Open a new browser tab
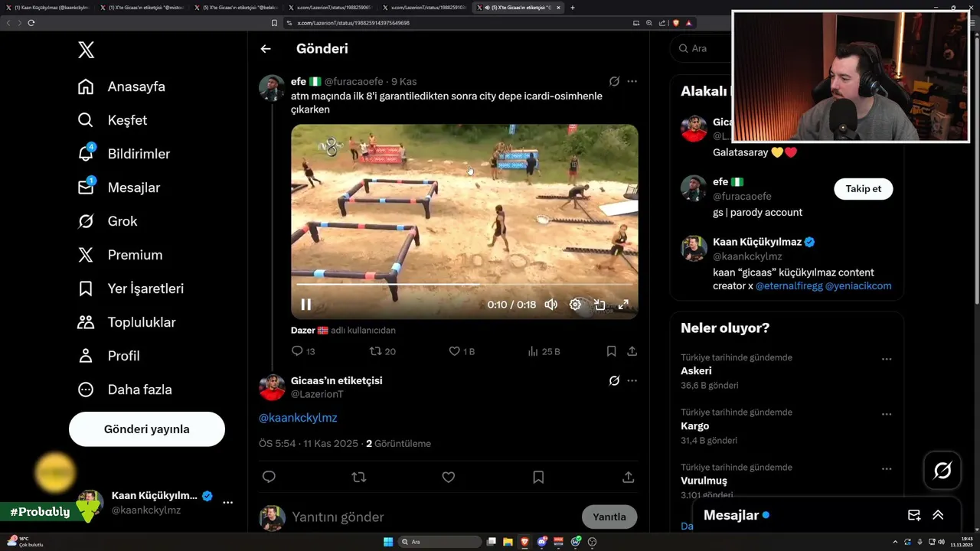This screenshot has width=980, height=551. coord(573,8)
